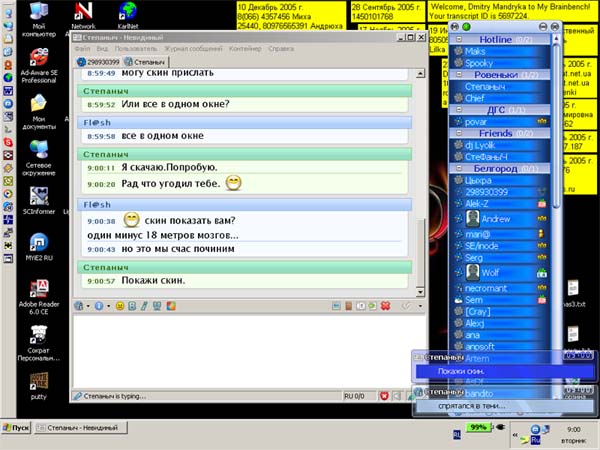The width and height of the screenshot is (600, 450).
Task: Open the SCInformer desktop shortcut
Action: point(39,196)
